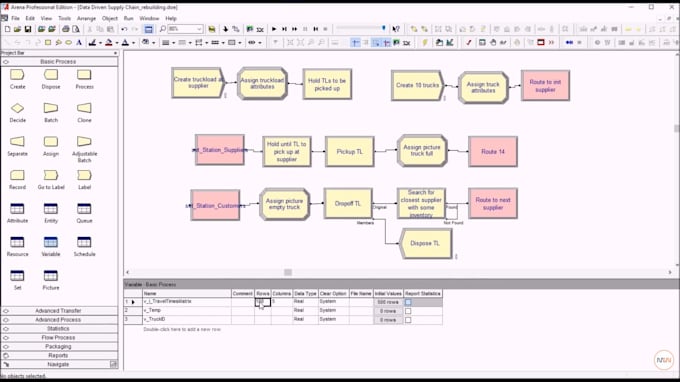This screenshot has width=680, height=382.
Task: Expand the Advanced Process panel
Action: 59,320
